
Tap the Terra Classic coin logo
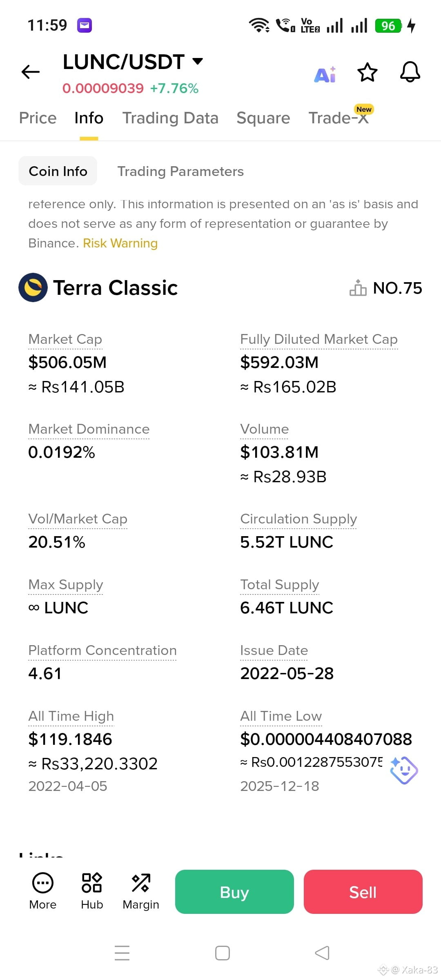coord(33,287)
